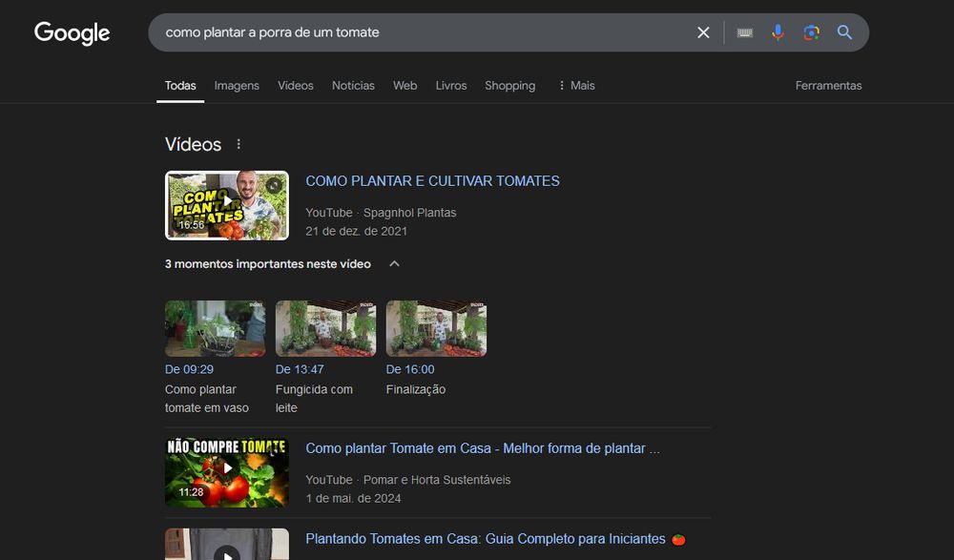Click the 21 de dez. de 2021 date
954x560 pixels.
357,231
